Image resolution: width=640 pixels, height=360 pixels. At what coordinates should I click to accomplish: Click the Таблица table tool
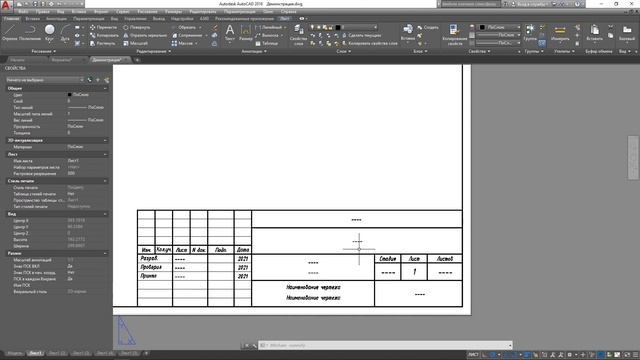click(267, 43)
